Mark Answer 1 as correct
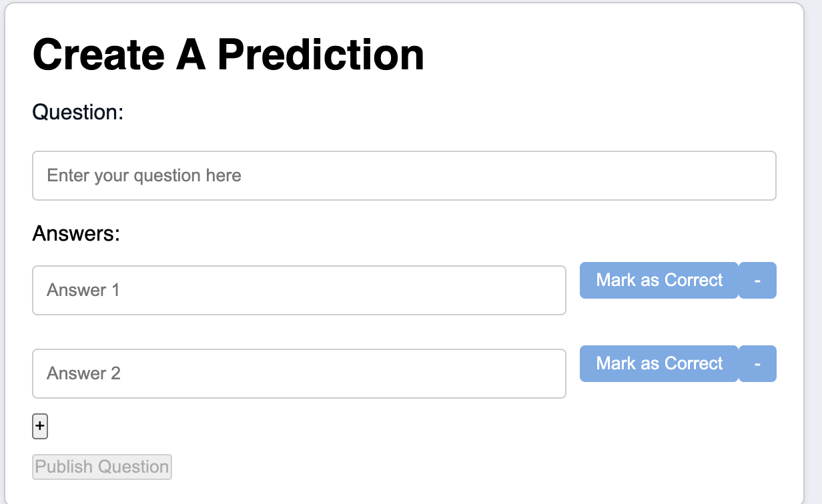The width and height of the screenshot is (822, 504). (x=659, y=280)
